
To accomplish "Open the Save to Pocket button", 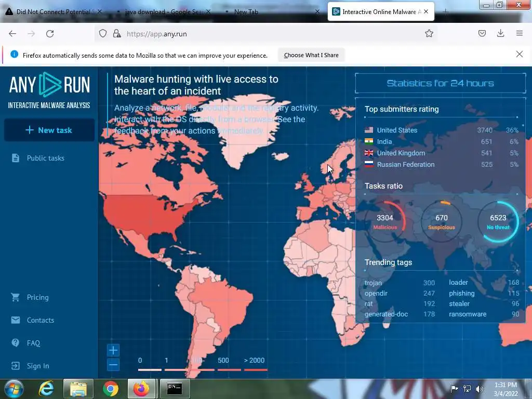I will 482,33.
